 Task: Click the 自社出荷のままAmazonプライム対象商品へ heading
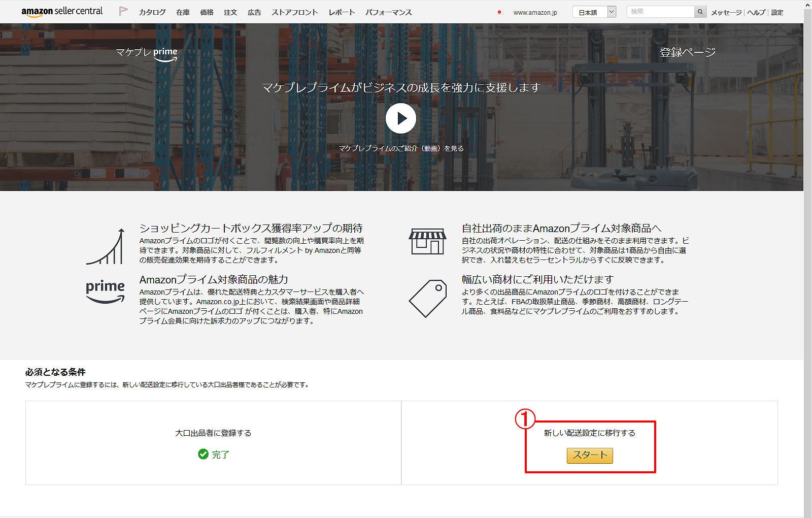click(x=562, y=229)
